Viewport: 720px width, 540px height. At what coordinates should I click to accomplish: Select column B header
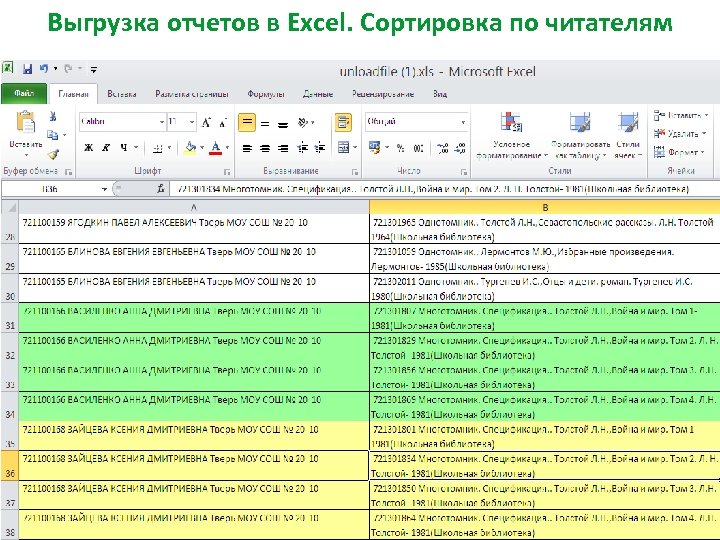click(x=545, y=208)
